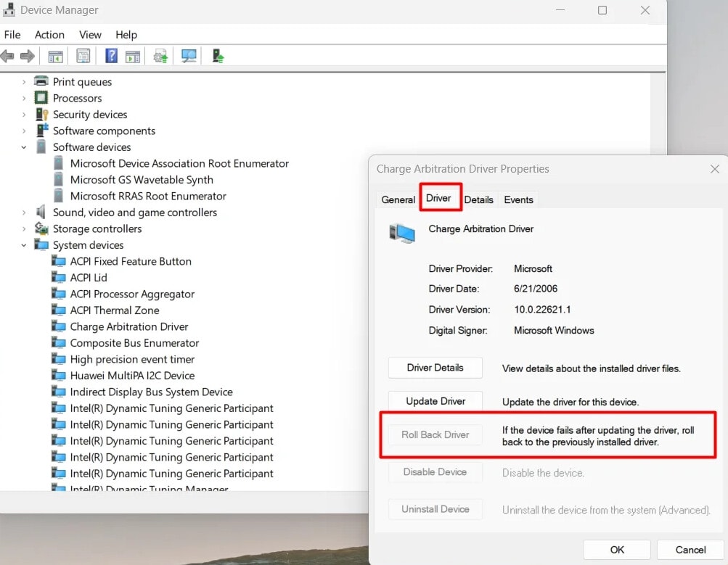Click OK in the Properties dialog
728x565 pixels.
pos(617,550)
